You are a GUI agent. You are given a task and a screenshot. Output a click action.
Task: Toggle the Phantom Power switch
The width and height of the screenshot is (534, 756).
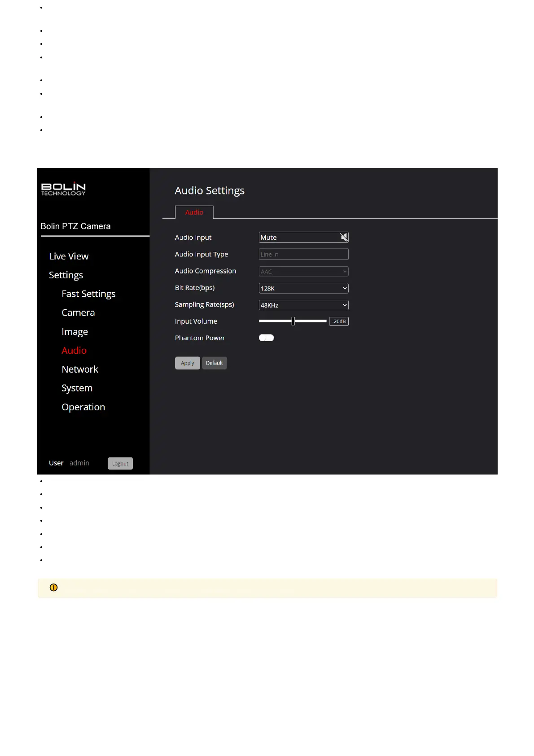[266, 338]
